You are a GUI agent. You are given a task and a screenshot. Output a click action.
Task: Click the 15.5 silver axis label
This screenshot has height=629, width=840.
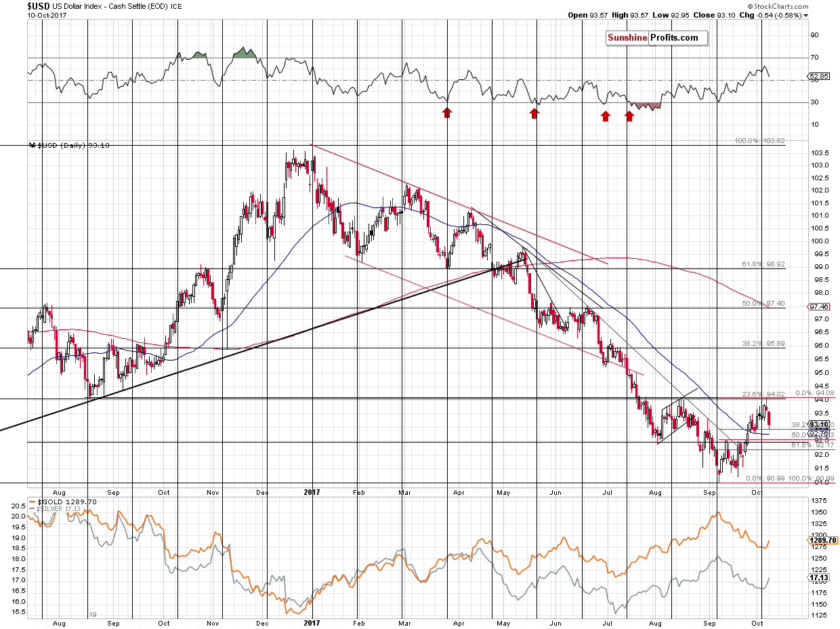(19, 612)
